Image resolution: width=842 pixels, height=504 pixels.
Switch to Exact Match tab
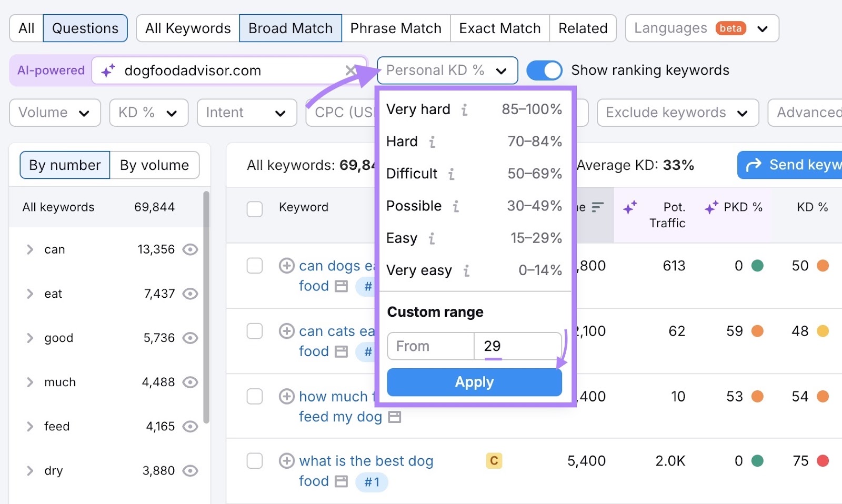point(500,28)
